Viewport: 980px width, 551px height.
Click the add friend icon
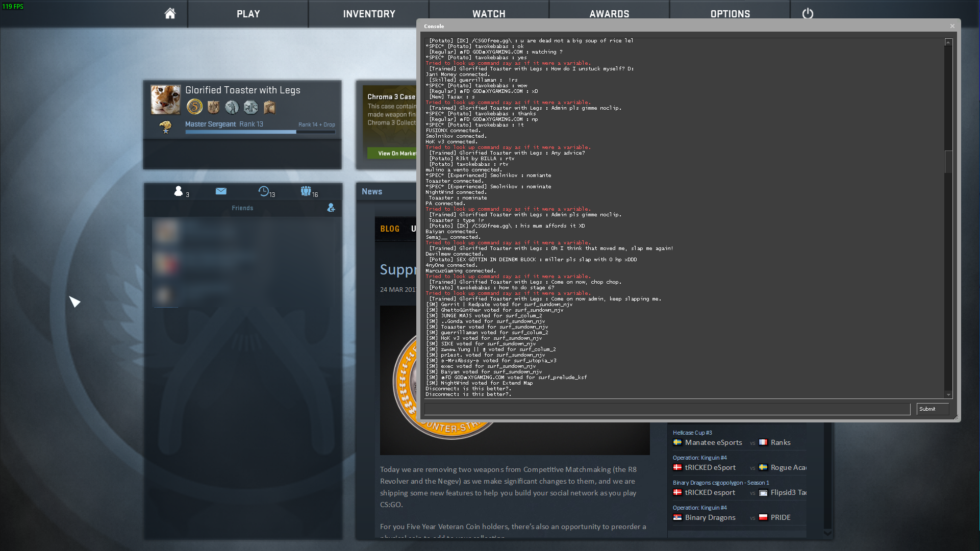[331, 208]
